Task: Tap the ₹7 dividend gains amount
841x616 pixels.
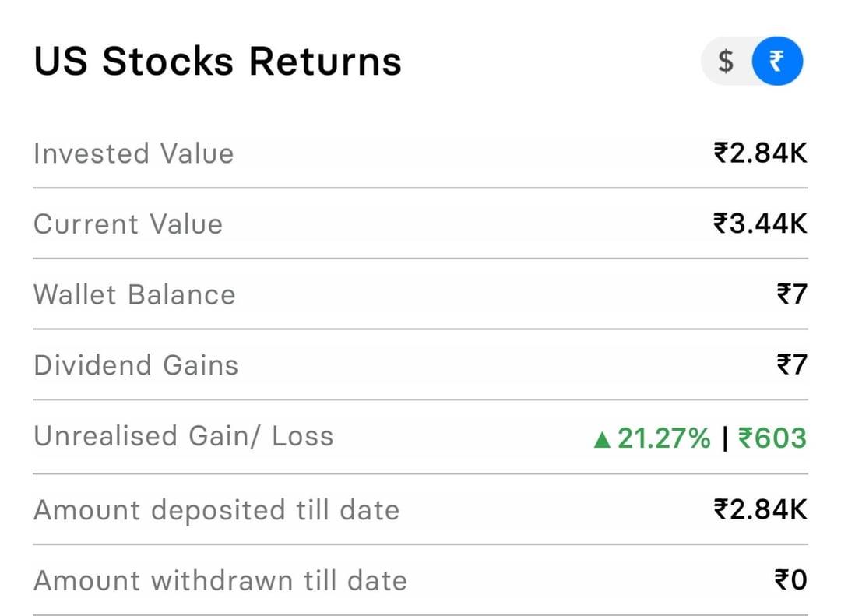Action: click(x=792, y=365)
